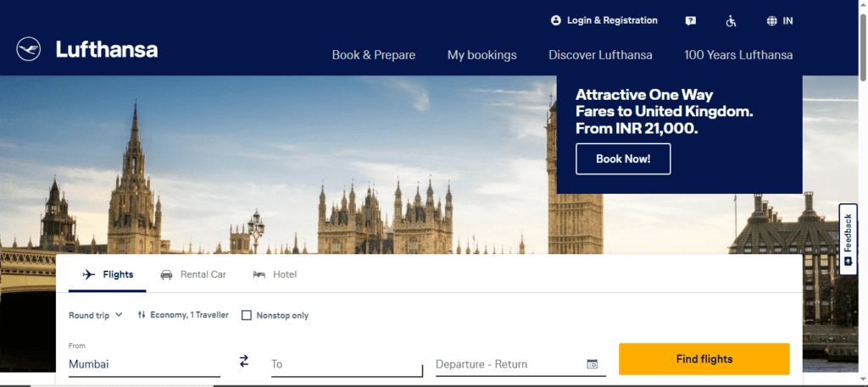The image size is (868, 387).
Task: Swap origin and destination arrows icon
Action: (x=244, y=361)
